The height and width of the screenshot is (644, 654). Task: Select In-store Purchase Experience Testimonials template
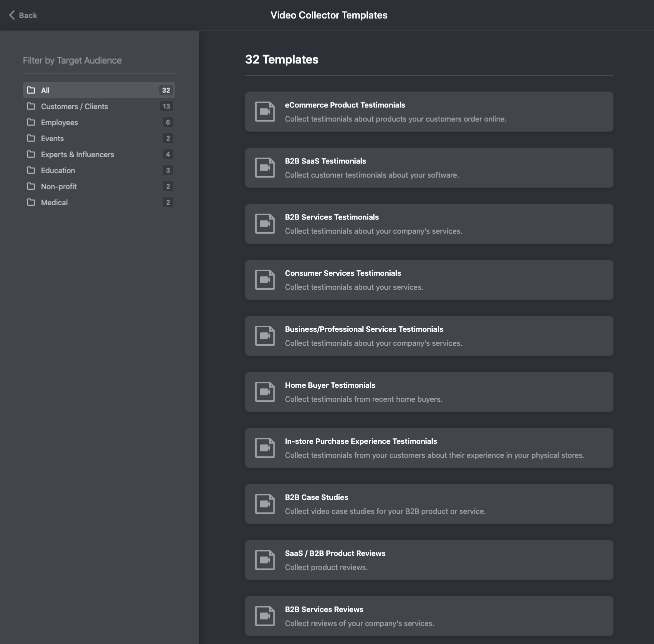click(x=429, y=448)
